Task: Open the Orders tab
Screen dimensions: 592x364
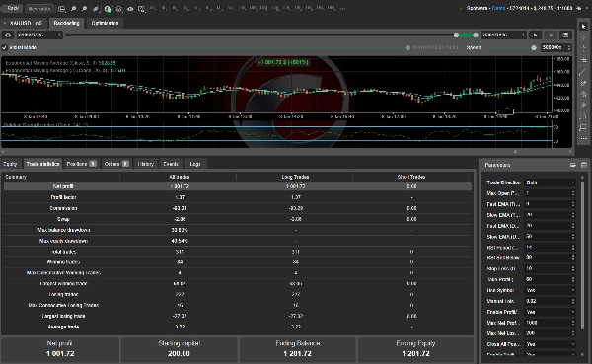Action: [x=116, y=164]
